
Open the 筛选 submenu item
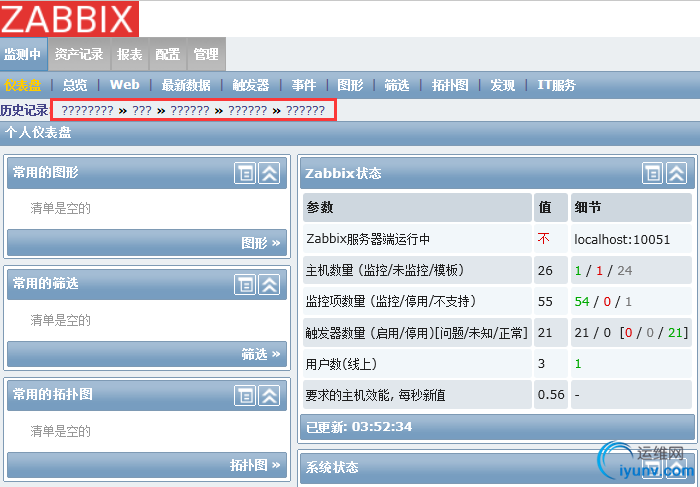[397, 85]
